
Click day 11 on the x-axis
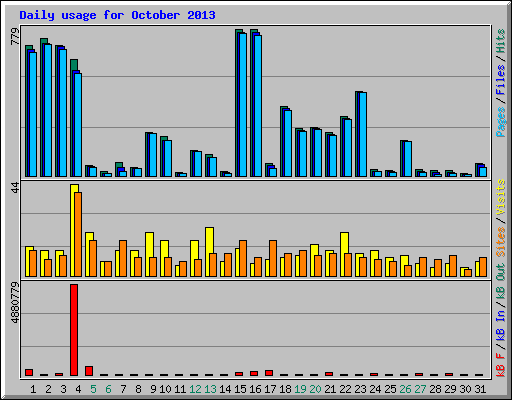point(180,389)
